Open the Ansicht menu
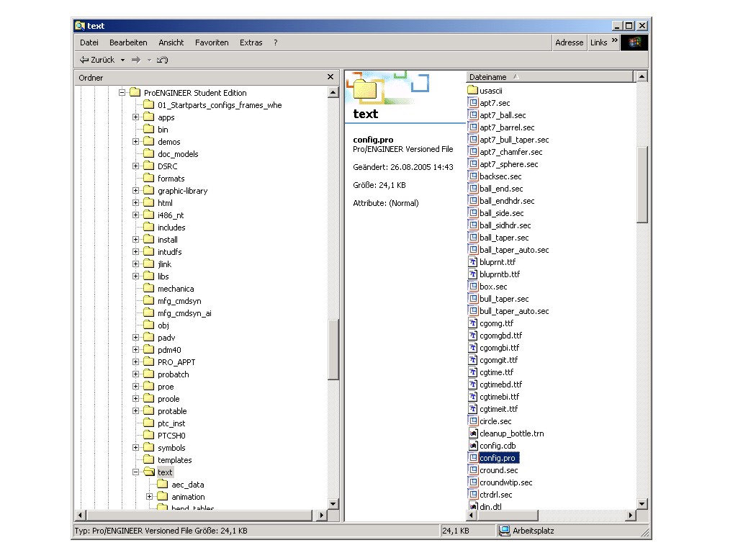 [x=171, y=42]
